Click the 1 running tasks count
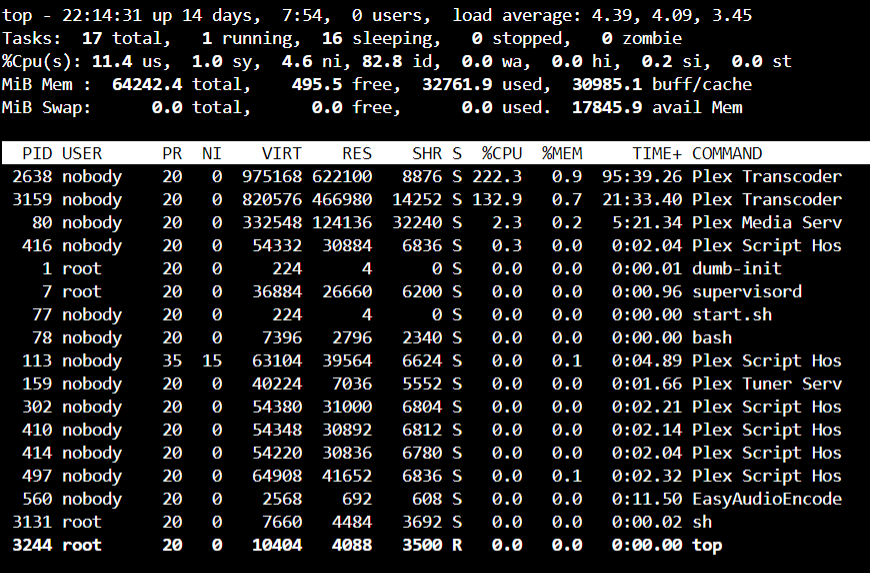Screen dimensions: 870x573 coord(207,38)
